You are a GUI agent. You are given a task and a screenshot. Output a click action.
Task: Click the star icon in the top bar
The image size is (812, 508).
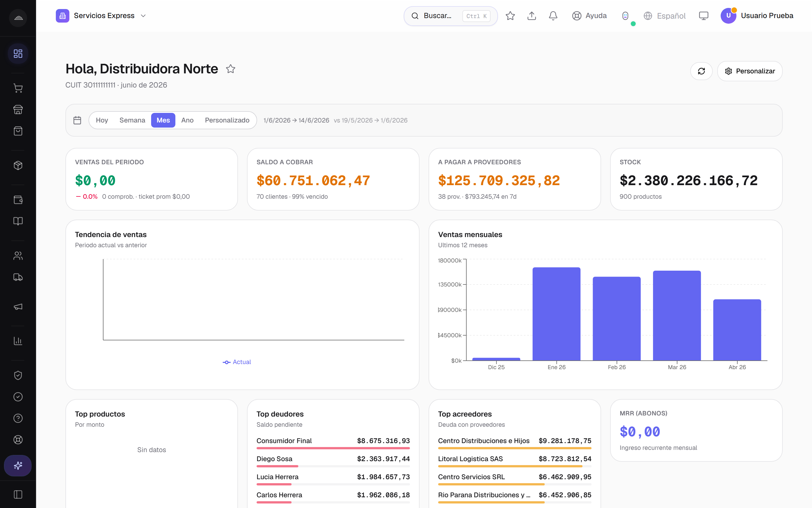click(x=510, y=16)
